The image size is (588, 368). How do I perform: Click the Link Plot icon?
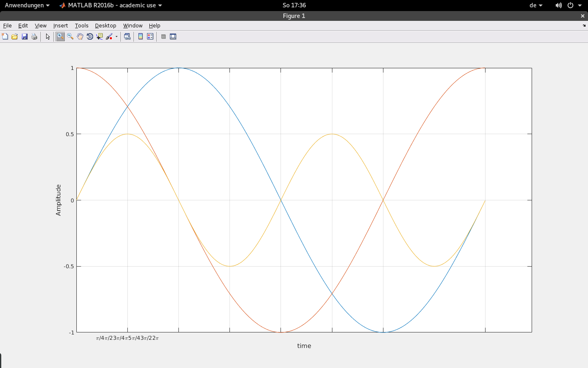127,36
